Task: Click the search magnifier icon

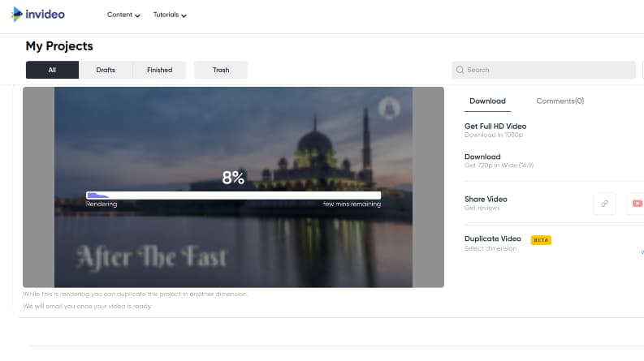Action: point(460,70)
